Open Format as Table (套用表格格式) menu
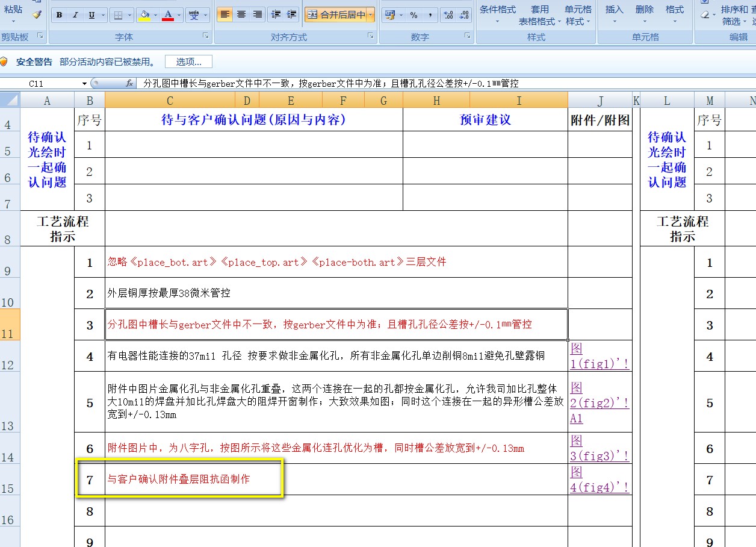Screen dimensions: 756x547 point(539,14)
